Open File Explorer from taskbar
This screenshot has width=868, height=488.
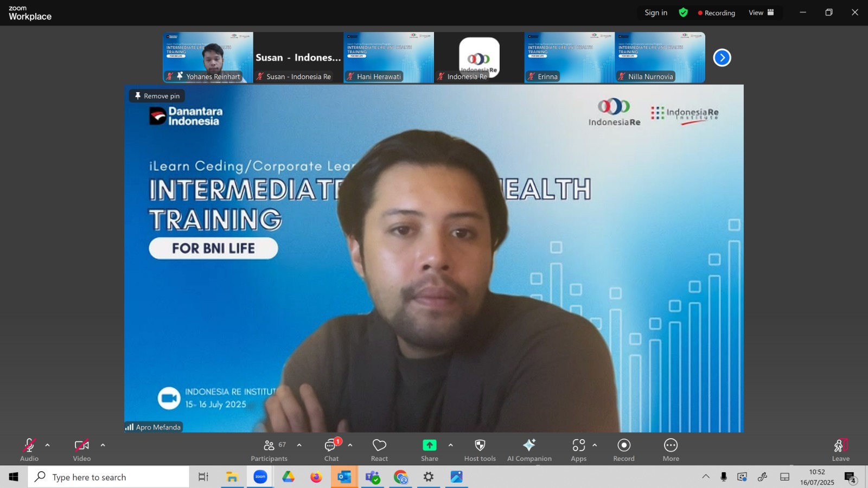coord(232,477)
